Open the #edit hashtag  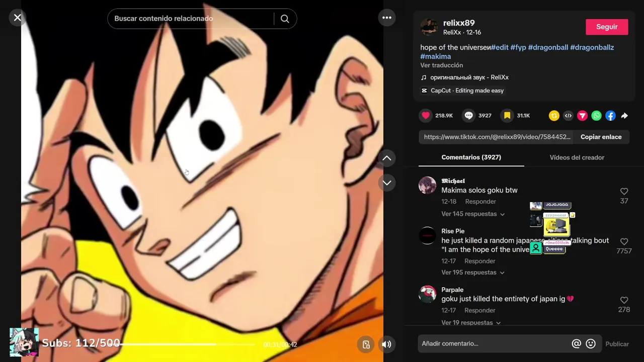(500, 47)
